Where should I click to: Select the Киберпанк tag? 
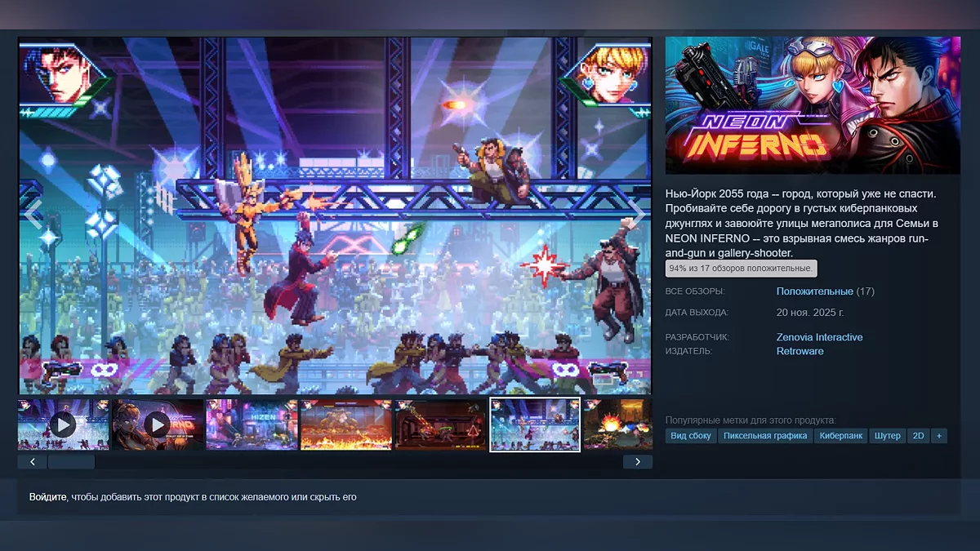[x=840, y=436]
